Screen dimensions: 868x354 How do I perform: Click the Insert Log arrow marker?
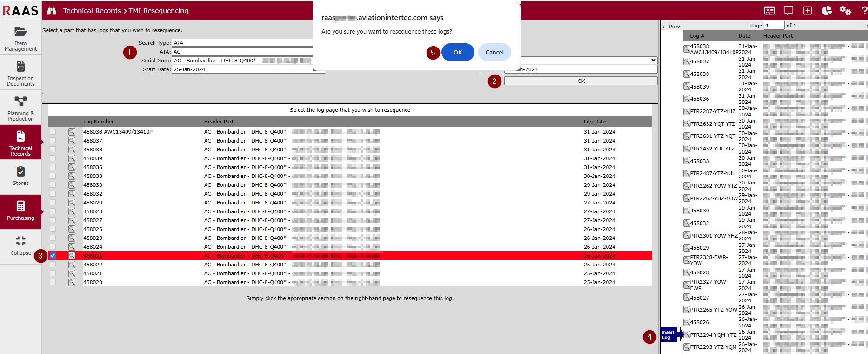coord(671,334)
